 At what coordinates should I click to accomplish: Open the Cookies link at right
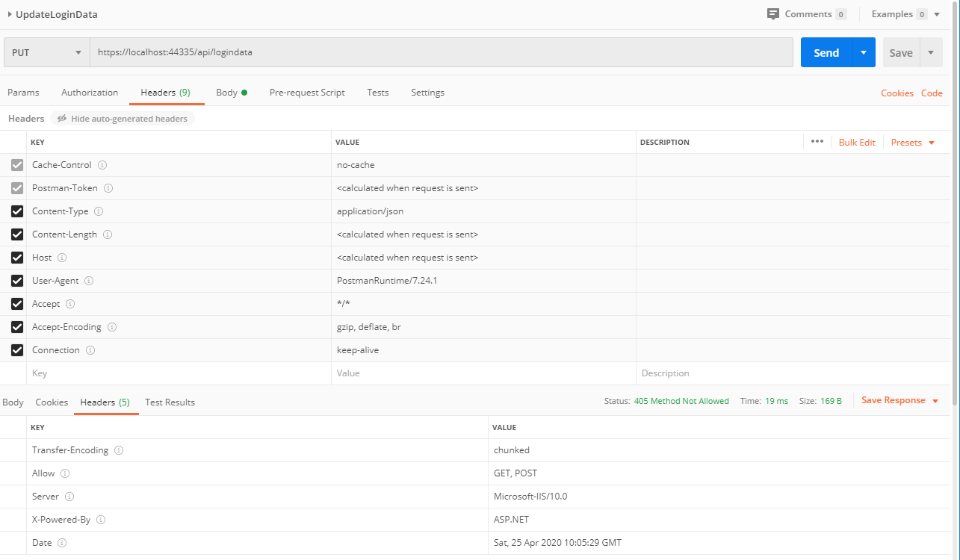point(897,93)
